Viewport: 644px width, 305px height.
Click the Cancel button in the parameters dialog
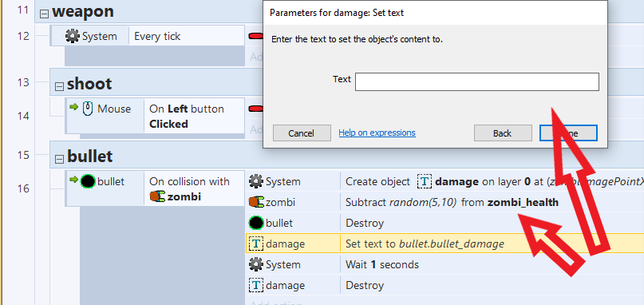(302, 133)
